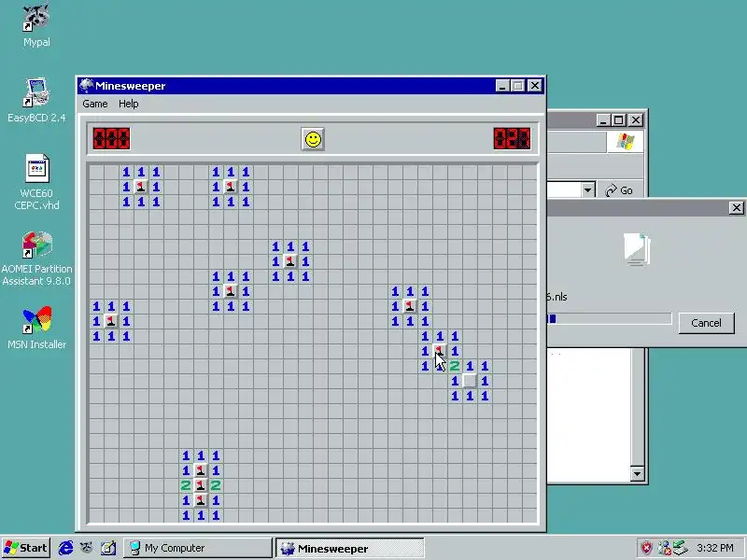Click the flagged cell under the mouse cursor
The height and width of the screenshot is (560, 747).
pos(439,351)
